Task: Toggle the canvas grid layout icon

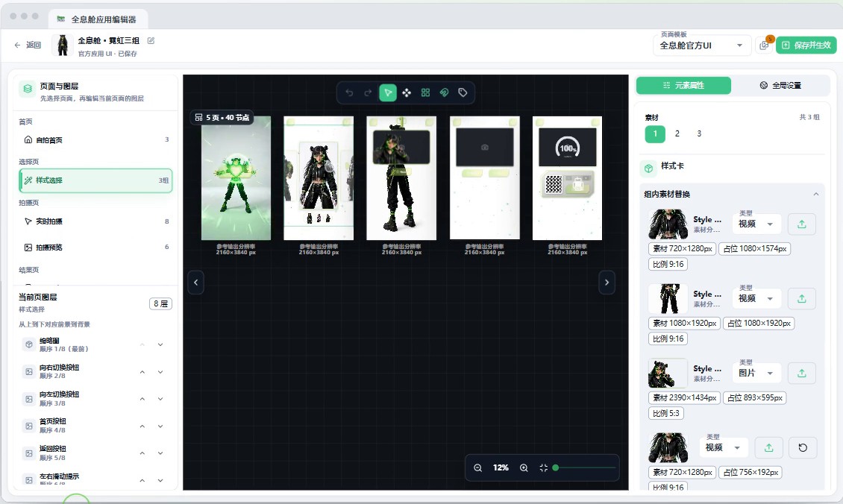Action: click(x=425, y=93)
